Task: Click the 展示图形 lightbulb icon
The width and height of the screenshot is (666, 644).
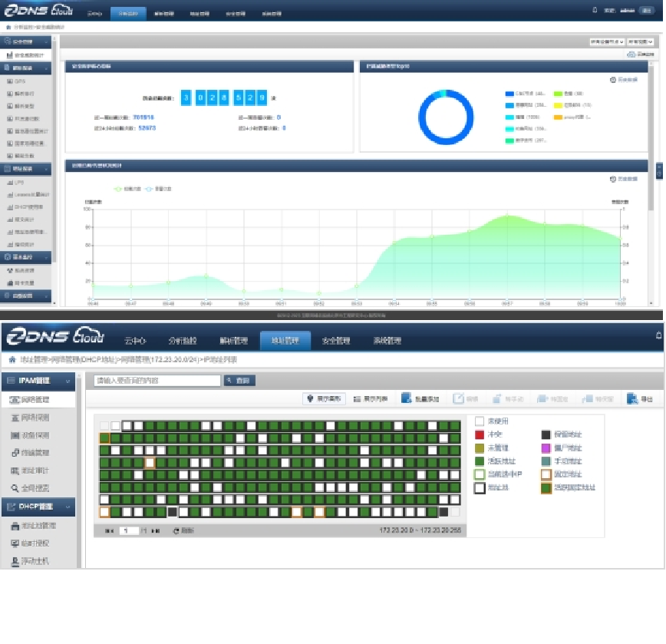Action: 310,399
